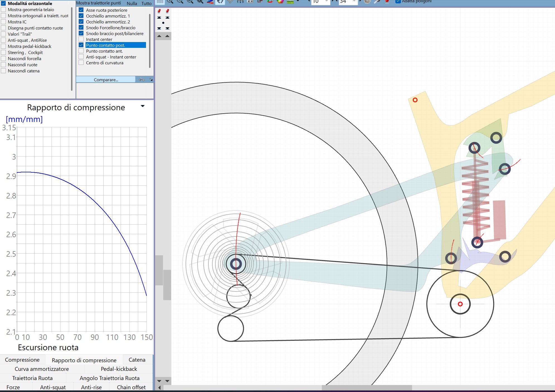Click the Comparare... button
Viewport: 555px width, 392px height.
point(106,80)
